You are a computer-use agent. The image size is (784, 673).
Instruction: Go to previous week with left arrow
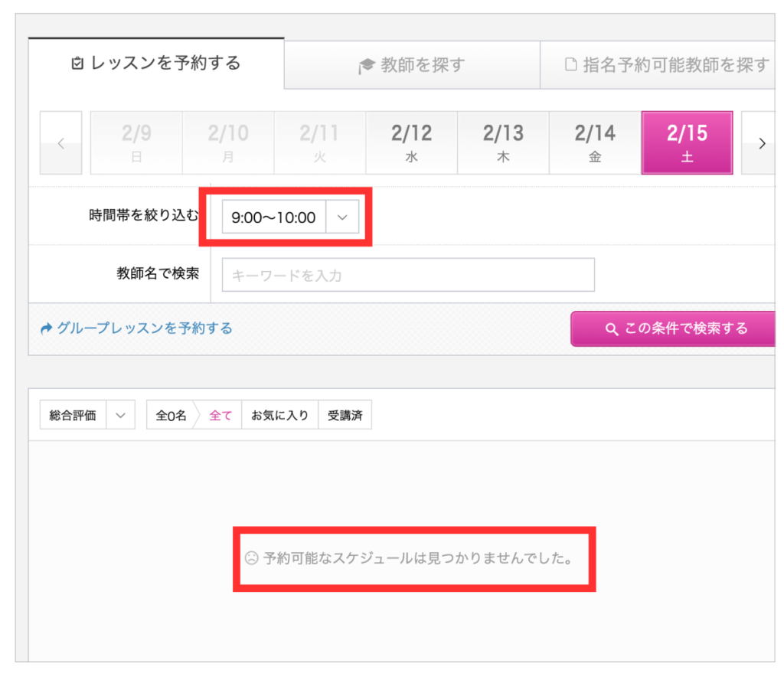pos(61,143)
